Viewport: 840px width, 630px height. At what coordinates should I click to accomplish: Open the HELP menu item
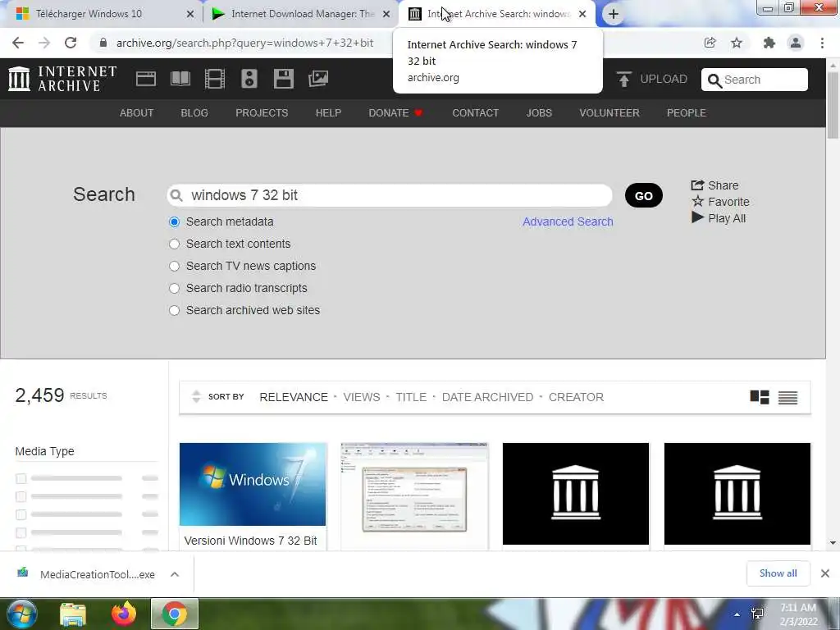tap(328, 113)
